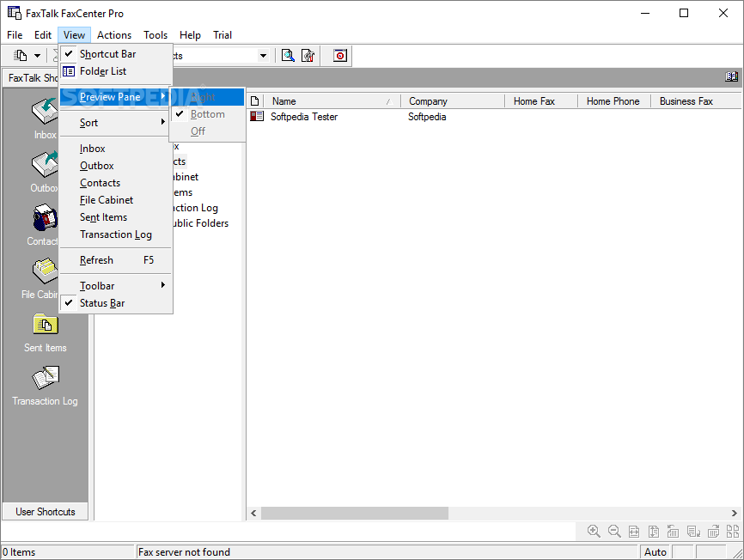Click the User Shortcuts button

[45, 512]
